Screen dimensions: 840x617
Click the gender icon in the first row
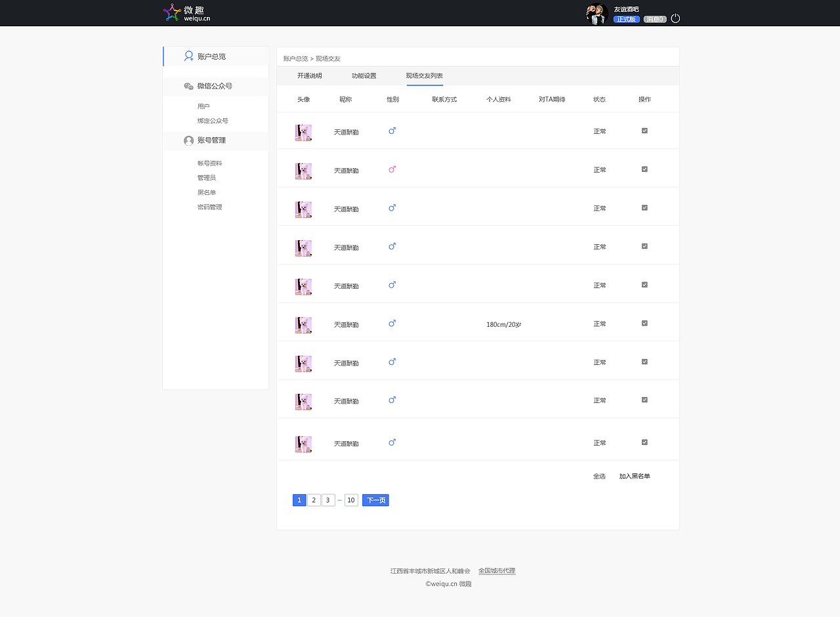(x=392, y=131)
